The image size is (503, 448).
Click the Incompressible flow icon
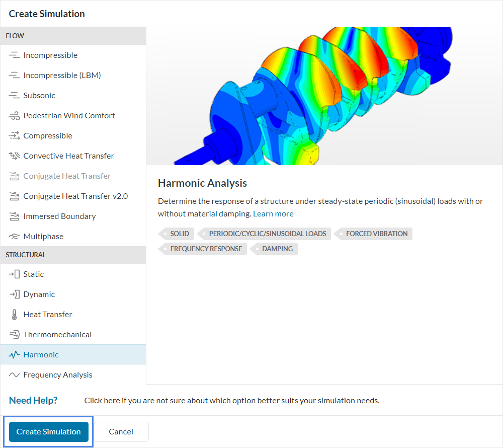(14, 55)
